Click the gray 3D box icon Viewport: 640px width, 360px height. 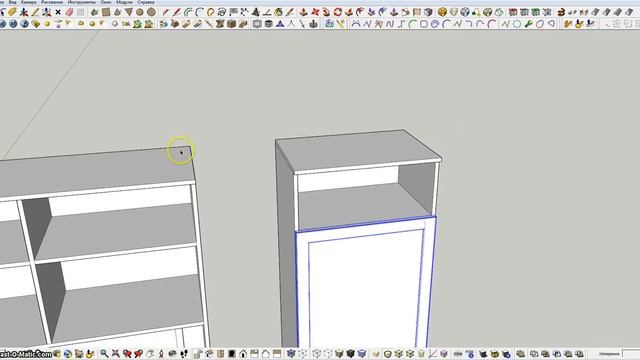428,12
